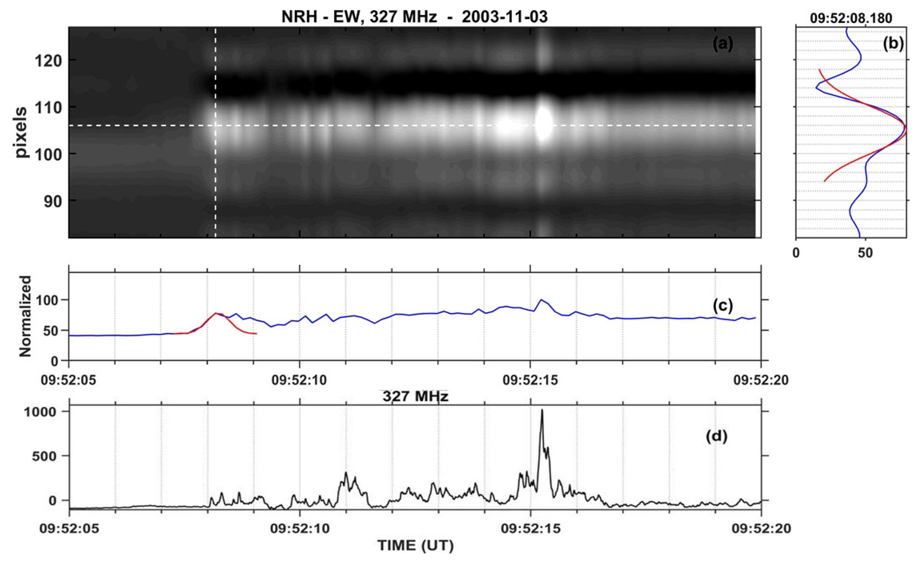Click the y-axis tick label 120 in panel a
The height and width of the screenshot is (566, 924).
49,60
